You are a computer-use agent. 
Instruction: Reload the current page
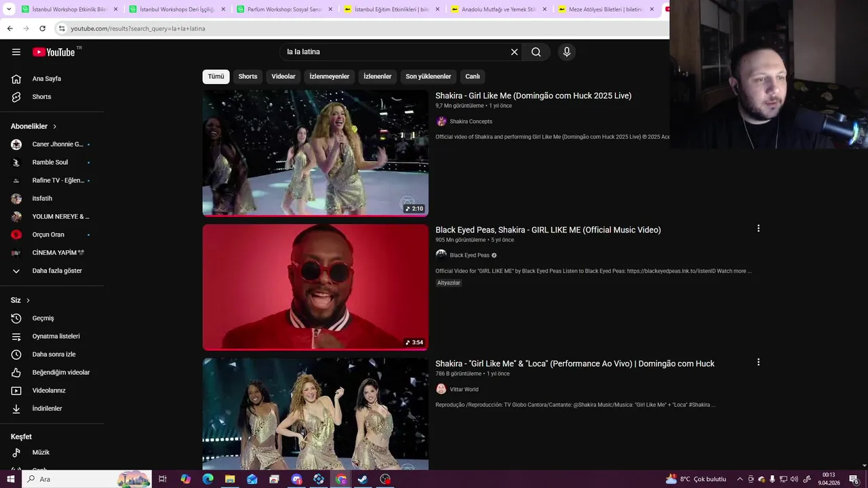(42, 28)
